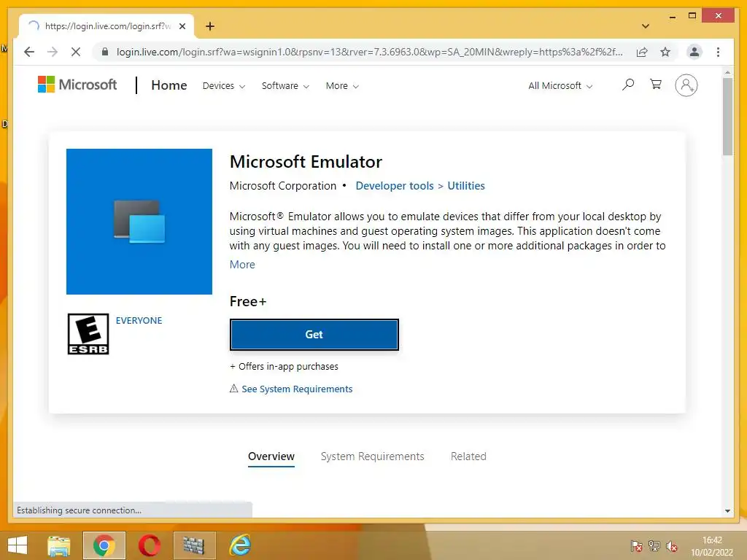
Task: Open File Explorer from taskbar
Action: tap(59, 545)
